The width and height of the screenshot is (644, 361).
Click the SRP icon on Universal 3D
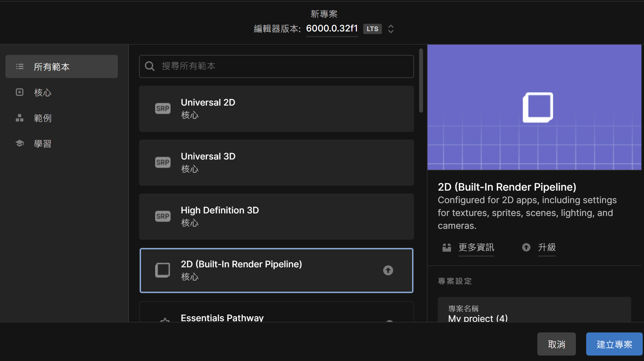tap(163, 162)
